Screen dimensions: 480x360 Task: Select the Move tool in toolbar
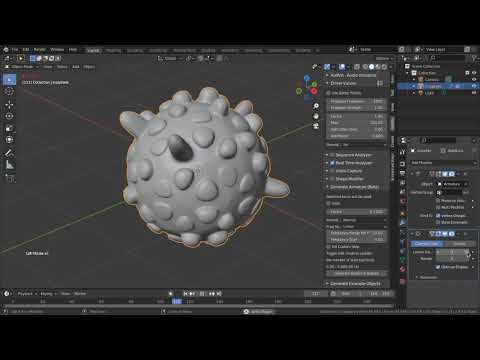pos(9,104)
